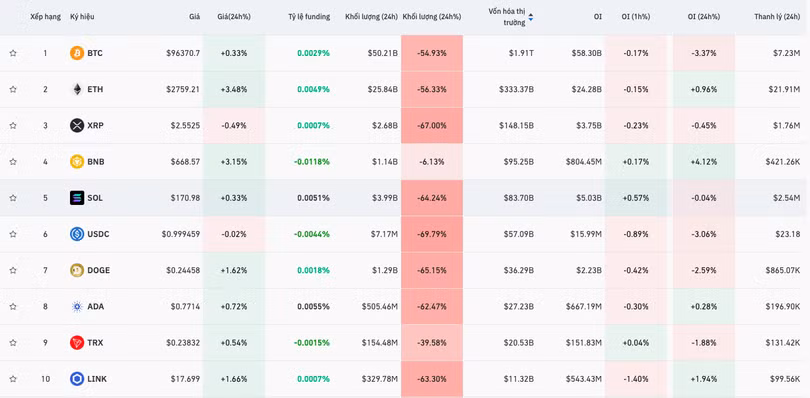Open the BTC symbol link
Image resolution: width=810 pixels, height=398 pixels.
[x=95, y=53]
